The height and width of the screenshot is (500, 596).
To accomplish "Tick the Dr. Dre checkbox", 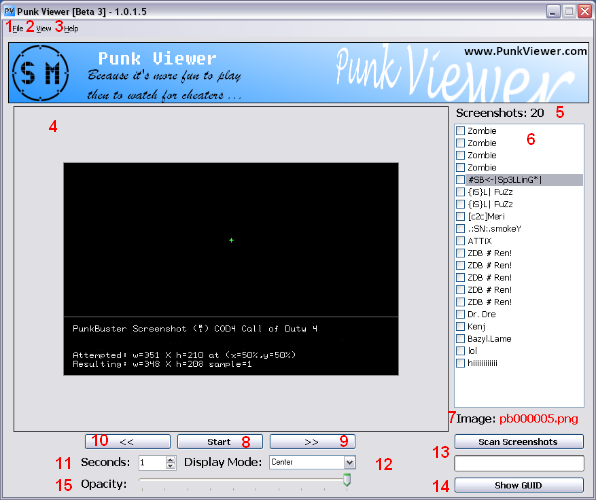I will pyautogui.click(x=460, y=314).
